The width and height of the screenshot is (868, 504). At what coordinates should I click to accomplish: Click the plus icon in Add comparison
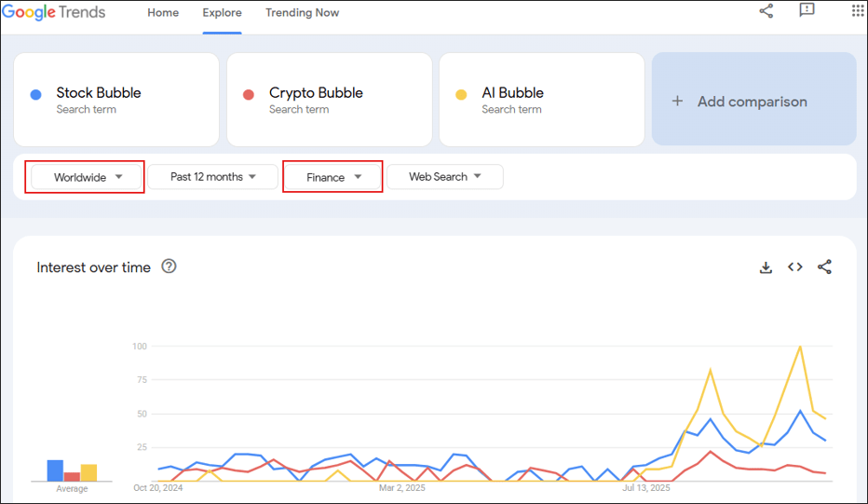tap(677, 102)
